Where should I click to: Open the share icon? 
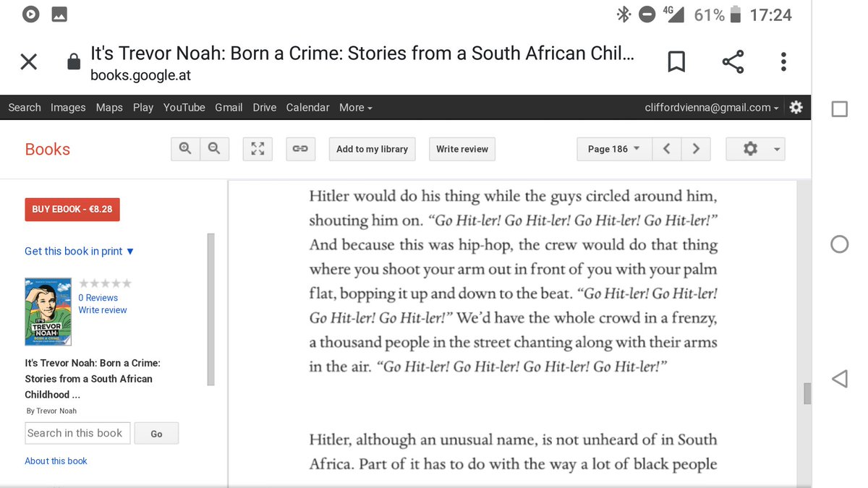click(733, 62)
